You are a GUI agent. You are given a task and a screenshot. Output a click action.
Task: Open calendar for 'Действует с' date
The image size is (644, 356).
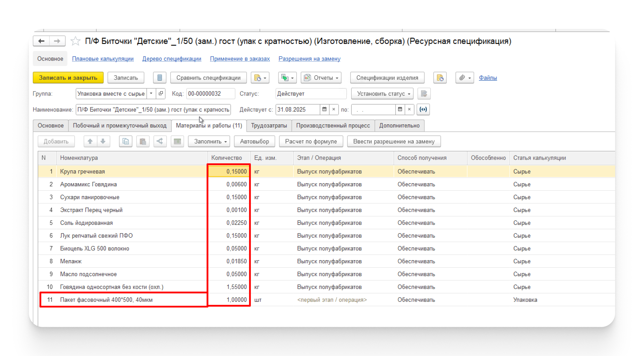coord(324,109)
